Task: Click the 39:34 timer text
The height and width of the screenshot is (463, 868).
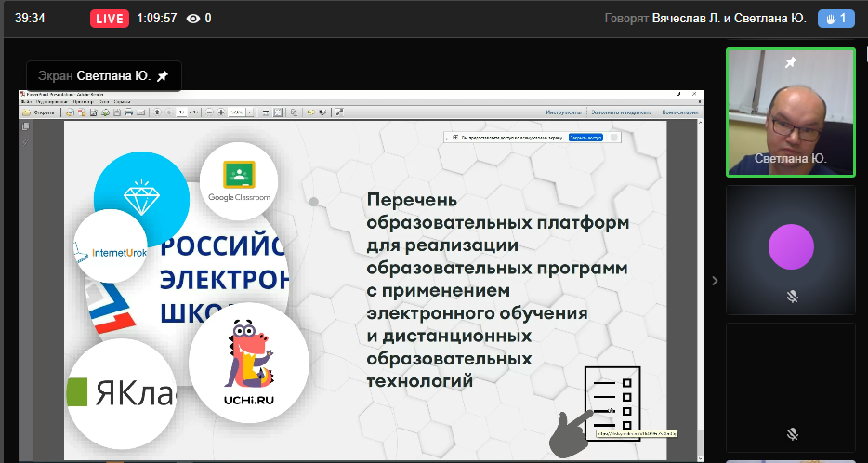Action: 30,19
